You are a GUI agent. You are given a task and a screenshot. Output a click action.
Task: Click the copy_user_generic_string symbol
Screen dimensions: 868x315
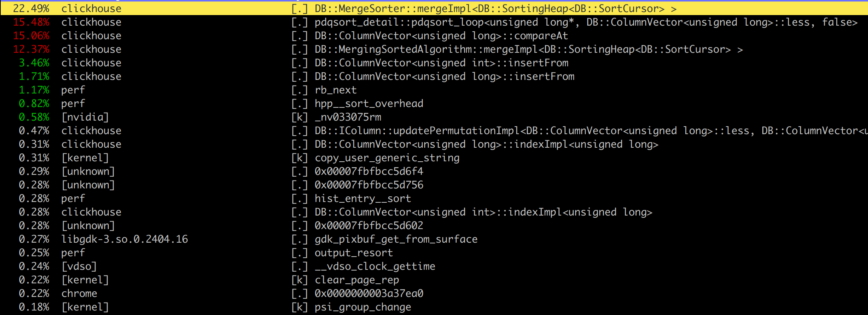387,158
